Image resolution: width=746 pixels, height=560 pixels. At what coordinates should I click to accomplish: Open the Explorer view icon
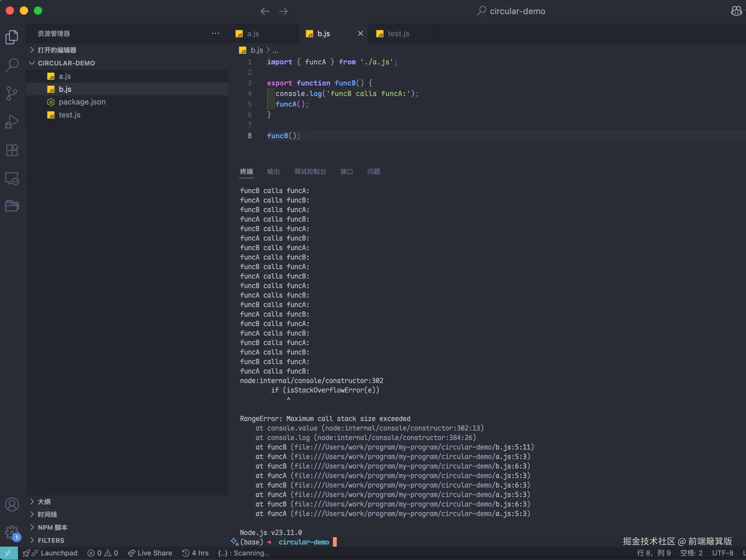click(12, 37)
